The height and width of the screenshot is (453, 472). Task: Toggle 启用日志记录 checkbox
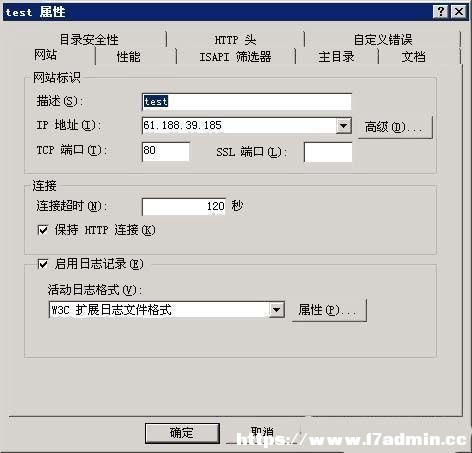click(43, 264)
